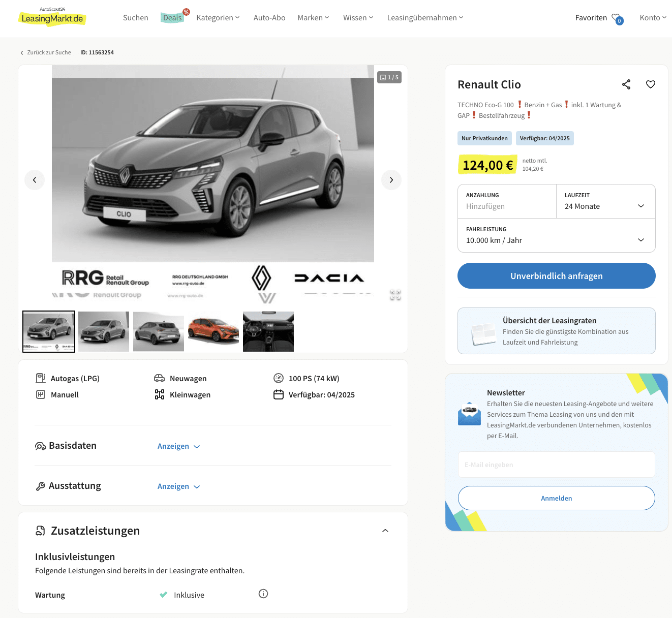Image resolution: width=672 pixels, height=618 pixels.
Task: Click the Manuell gearbox icon
Action: pyautogui.click(x=41, y=394)
